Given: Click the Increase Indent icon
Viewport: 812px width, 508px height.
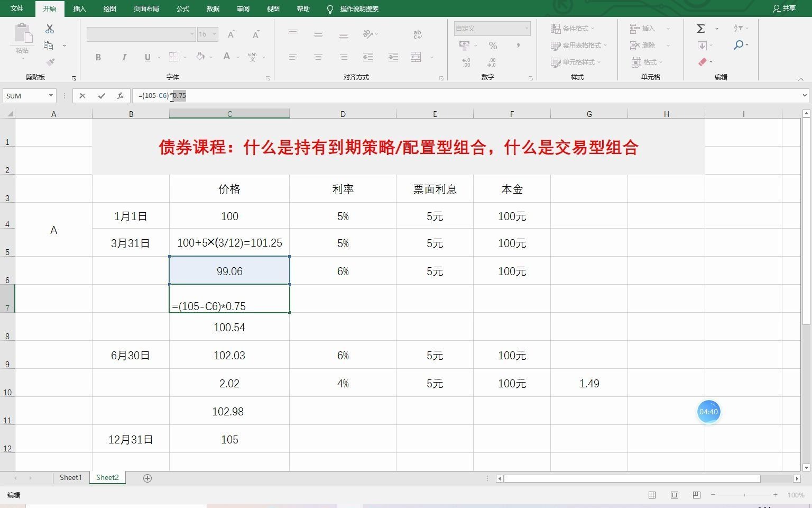Looking at the screenshot, I should (393, 57).
